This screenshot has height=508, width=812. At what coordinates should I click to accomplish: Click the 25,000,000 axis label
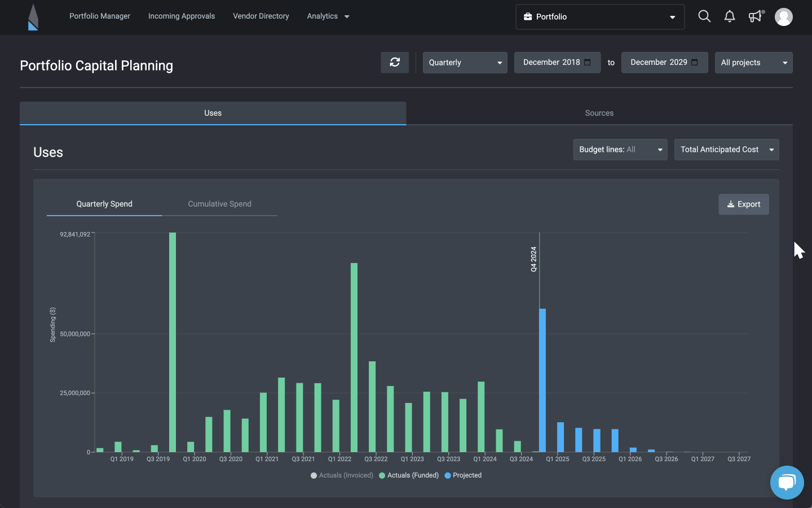point(75,393)
